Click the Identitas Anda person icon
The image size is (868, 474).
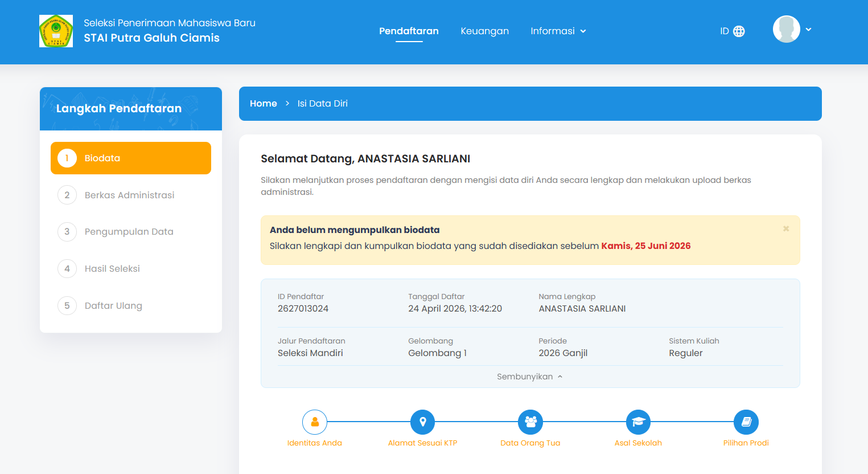[314, 422]
